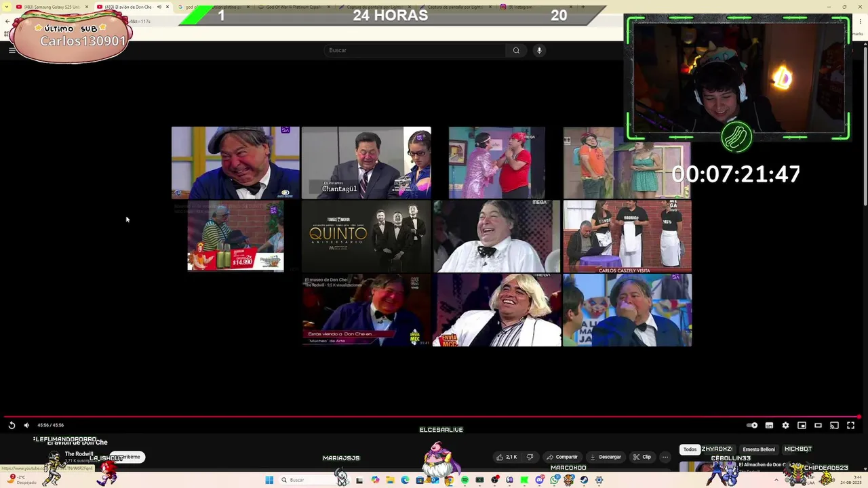
Task: Open the Chantagül suggested video thumbnail
Action: point(366,163)
